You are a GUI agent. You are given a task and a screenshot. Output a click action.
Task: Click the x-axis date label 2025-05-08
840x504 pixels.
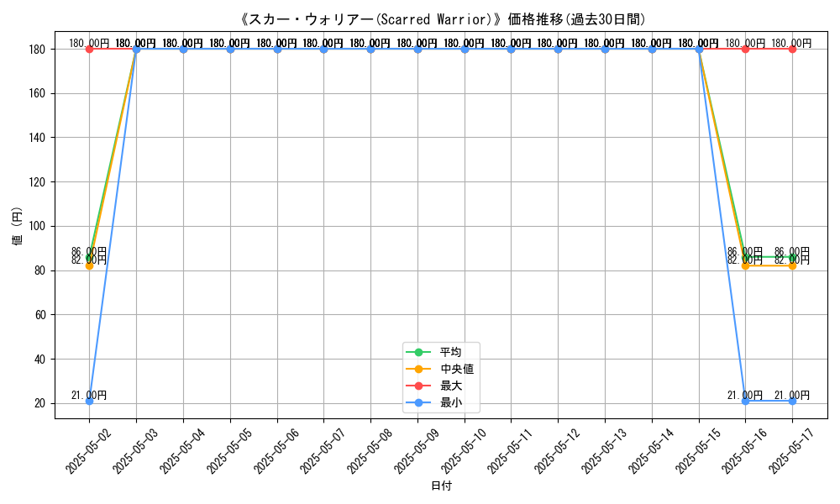pos(370,451)
